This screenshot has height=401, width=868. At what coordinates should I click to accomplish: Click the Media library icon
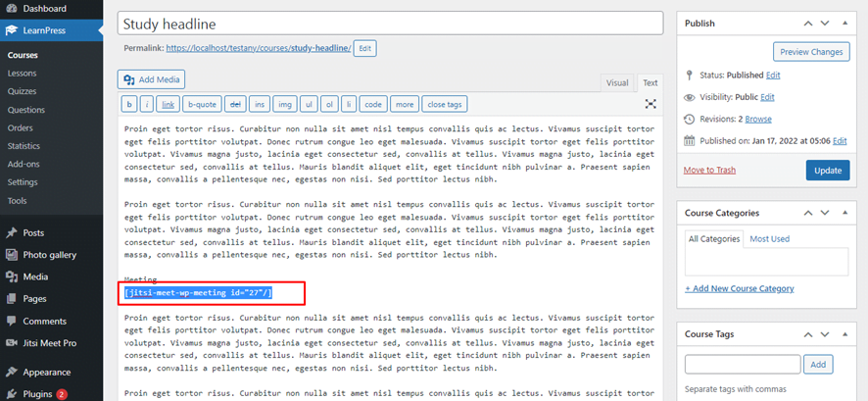(x=11, y=276)
